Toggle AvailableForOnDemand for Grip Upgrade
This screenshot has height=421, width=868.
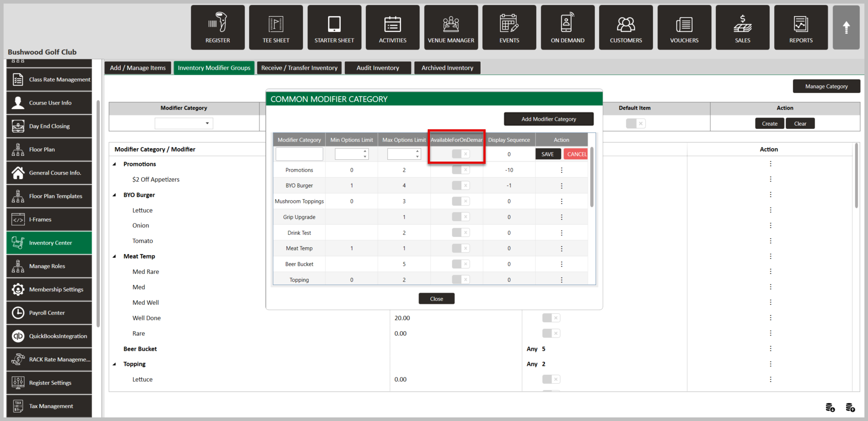pos(461,217)
